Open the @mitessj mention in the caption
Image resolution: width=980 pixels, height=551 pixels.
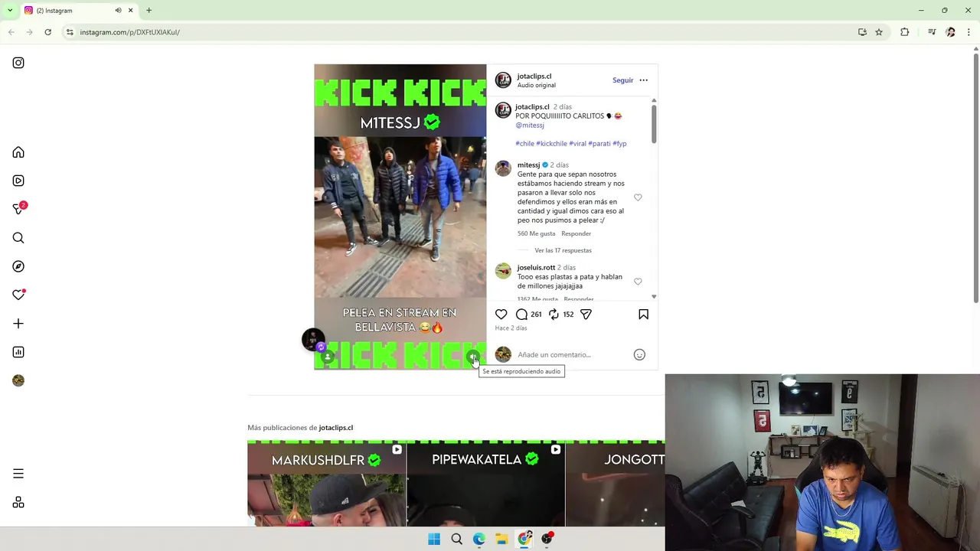pyautogui.click(x=530, y=126)
